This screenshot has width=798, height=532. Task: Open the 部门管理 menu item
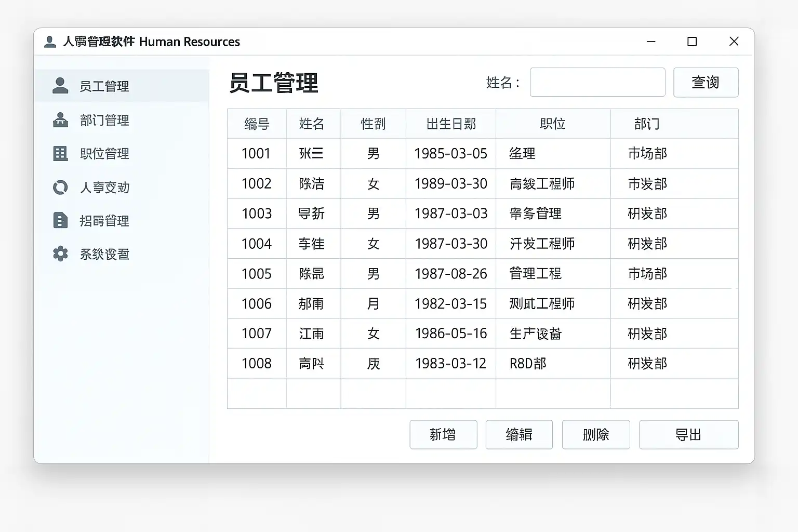(104, 121)
